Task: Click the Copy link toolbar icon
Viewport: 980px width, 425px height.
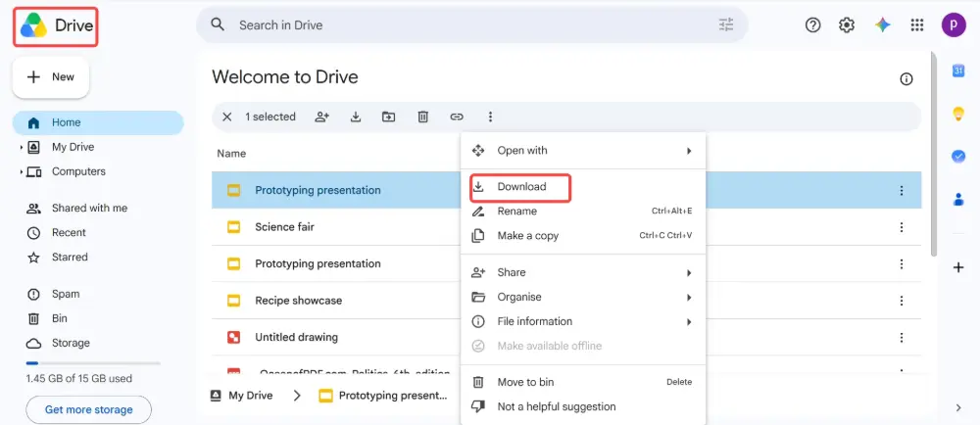Action: 457,117
